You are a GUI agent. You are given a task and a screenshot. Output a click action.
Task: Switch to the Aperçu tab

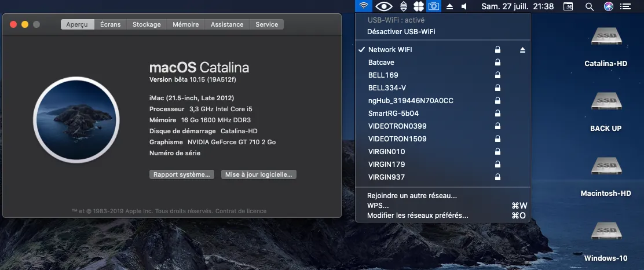(x=77, y=24)
